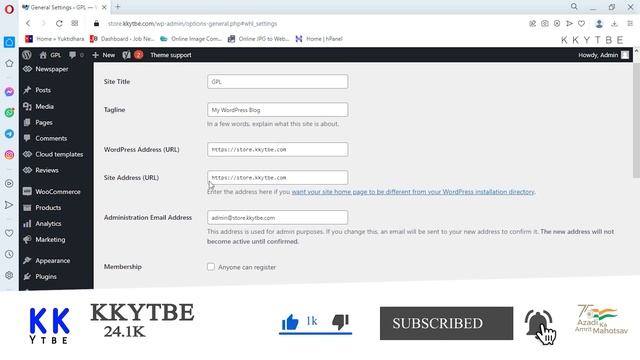640x360 pixels.
Task: Click the snapshot camera icon in address bar
Action: pos(544,24)
